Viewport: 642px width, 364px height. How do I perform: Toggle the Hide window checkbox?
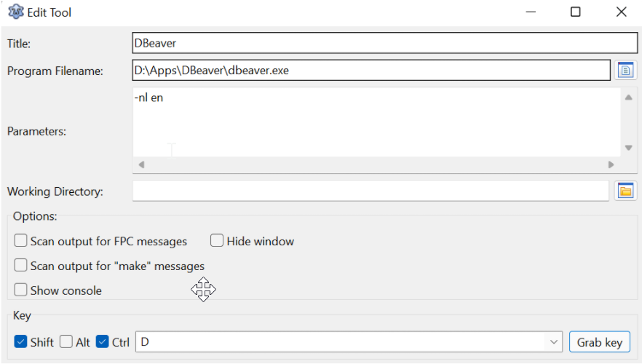point(217,240)
